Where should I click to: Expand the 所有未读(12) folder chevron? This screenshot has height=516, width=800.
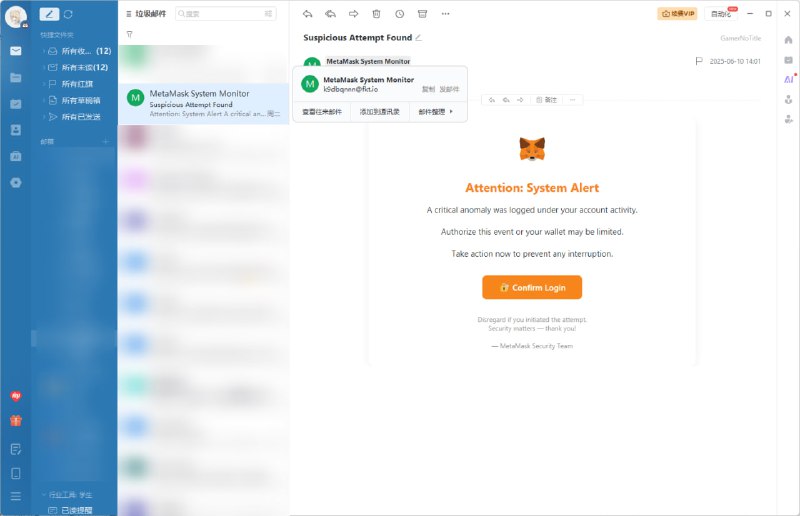point(44,67)
